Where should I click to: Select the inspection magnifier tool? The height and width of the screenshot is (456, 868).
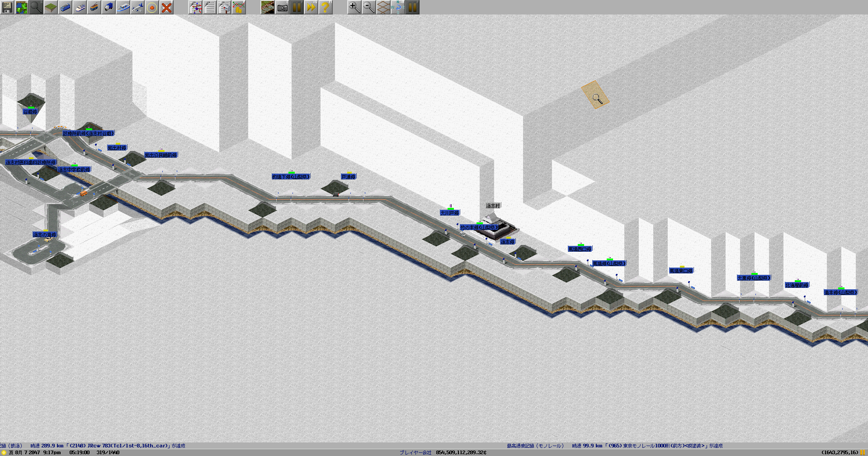[36, 7]
